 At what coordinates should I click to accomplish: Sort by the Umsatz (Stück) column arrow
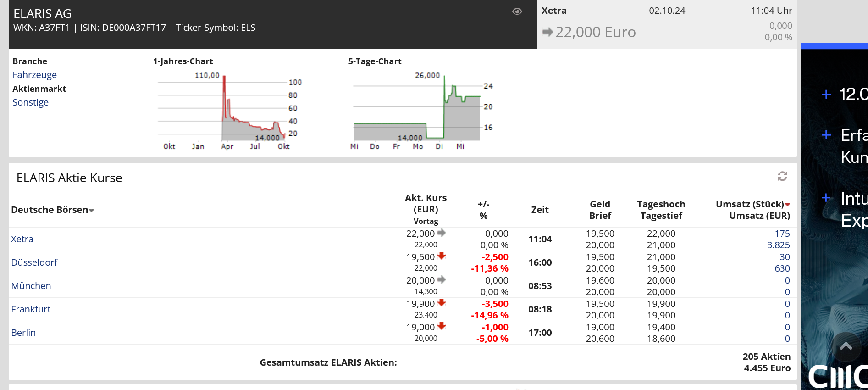(x=787, y=205)
